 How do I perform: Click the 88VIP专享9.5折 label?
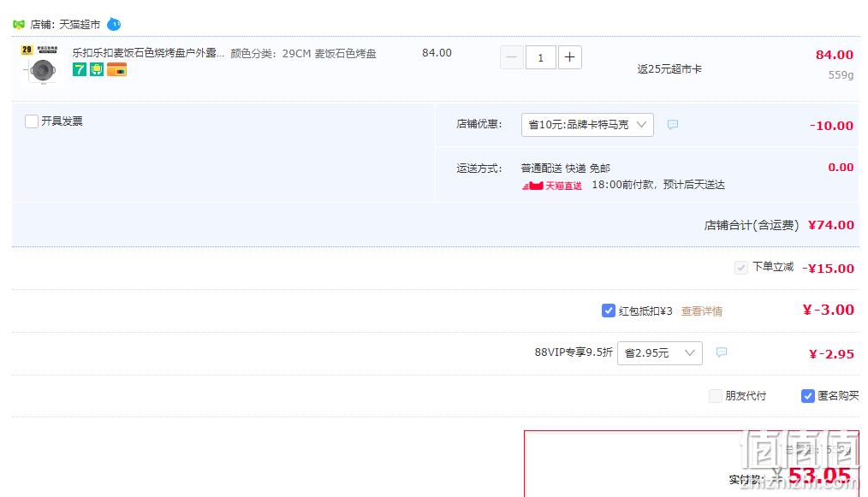tap(574, 352)
